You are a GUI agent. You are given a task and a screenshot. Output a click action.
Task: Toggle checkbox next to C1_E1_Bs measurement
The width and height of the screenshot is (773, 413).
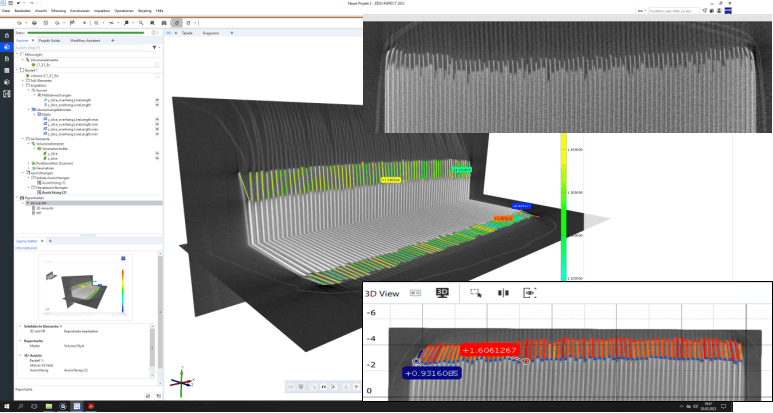click(158, 65)
